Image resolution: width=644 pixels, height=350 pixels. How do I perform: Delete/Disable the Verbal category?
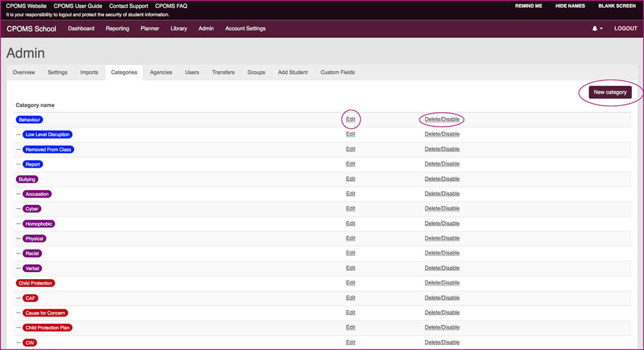point(442,267)
